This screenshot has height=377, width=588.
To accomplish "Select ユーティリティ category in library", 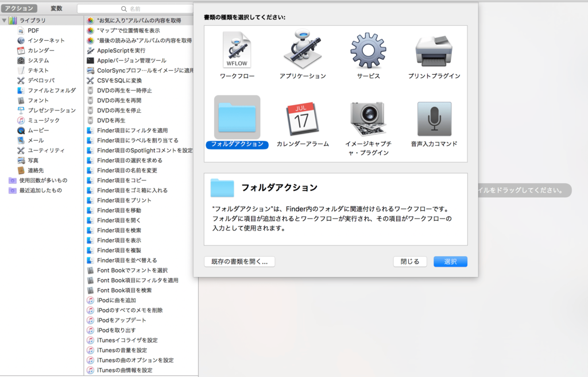I will tap(46, 150).
